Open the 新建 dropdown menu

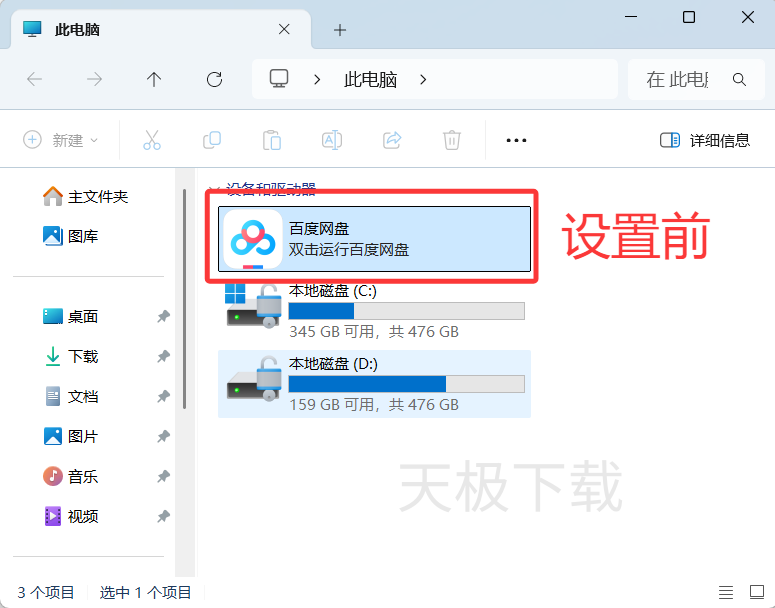(x=61, y=140)
